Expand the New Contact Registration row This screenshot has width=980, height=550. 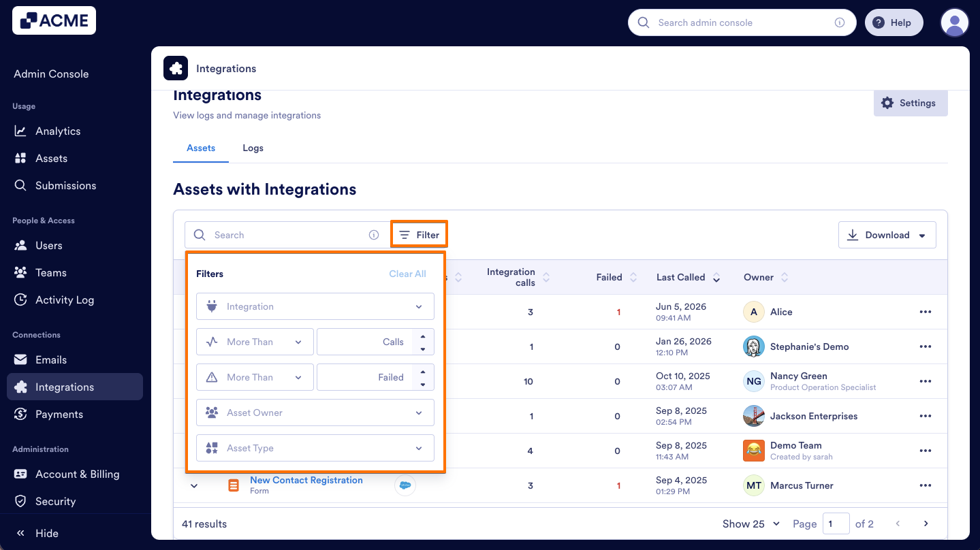(x=194, y=485)
